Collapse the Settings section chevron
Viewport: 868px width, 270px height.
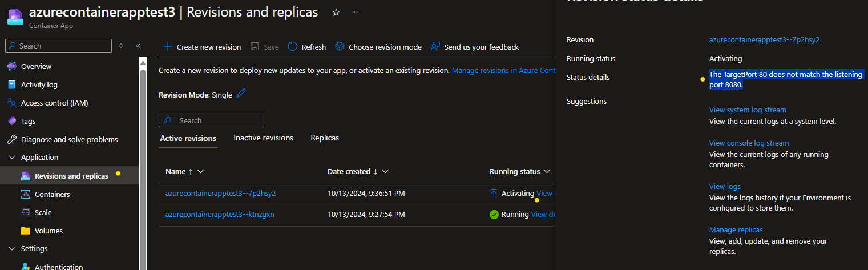pos(11,248)
